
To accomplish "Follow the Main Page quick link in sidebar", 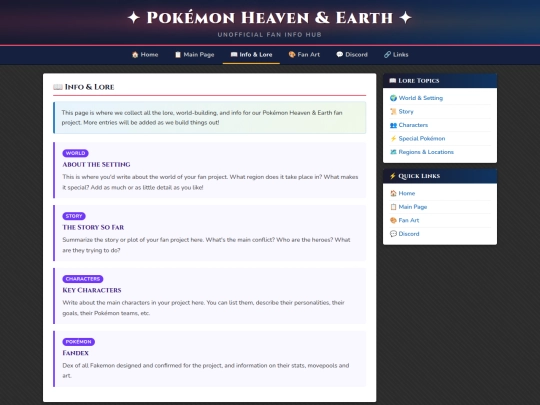I will click(x=413, y=207).
